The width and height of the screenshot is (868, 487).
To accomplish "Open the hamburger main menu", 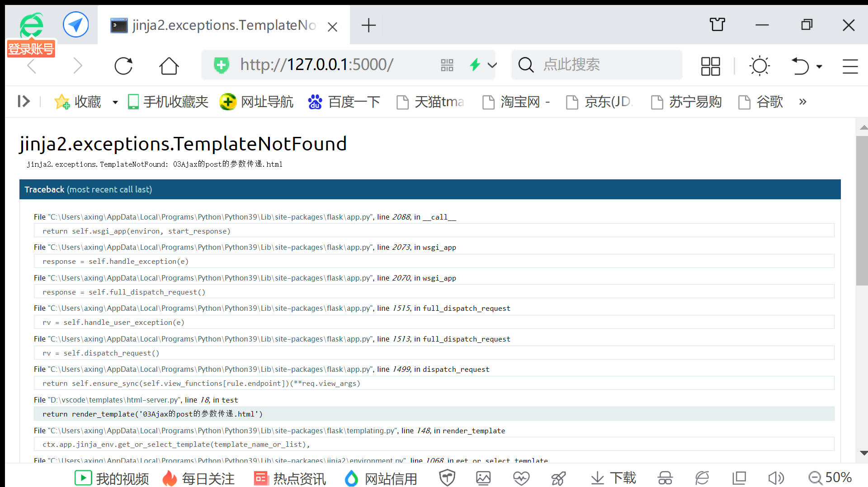I will coord(850,66).
